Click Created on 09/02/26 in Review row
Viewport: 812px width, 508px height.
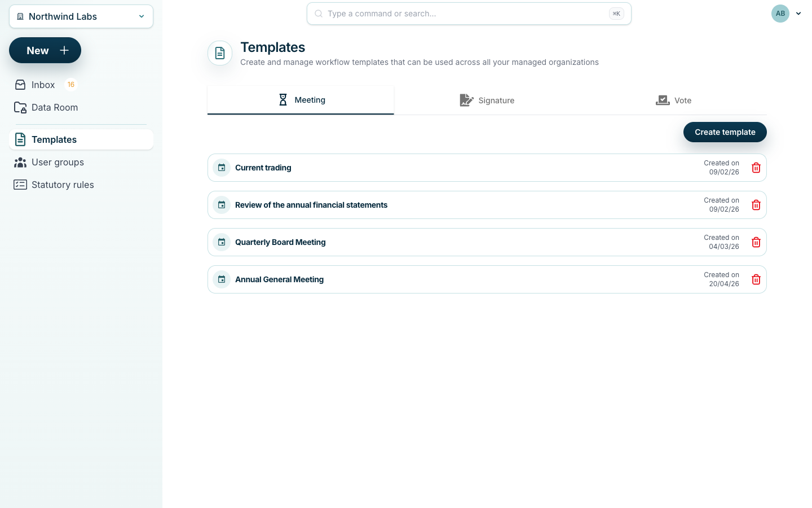721,205
